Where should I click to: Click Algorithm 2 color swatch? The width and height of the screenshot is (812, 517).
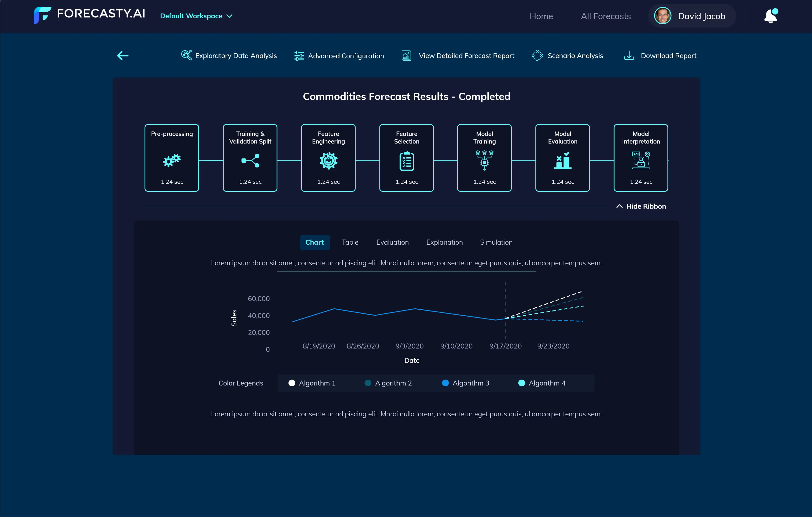[x=368, y=383]
